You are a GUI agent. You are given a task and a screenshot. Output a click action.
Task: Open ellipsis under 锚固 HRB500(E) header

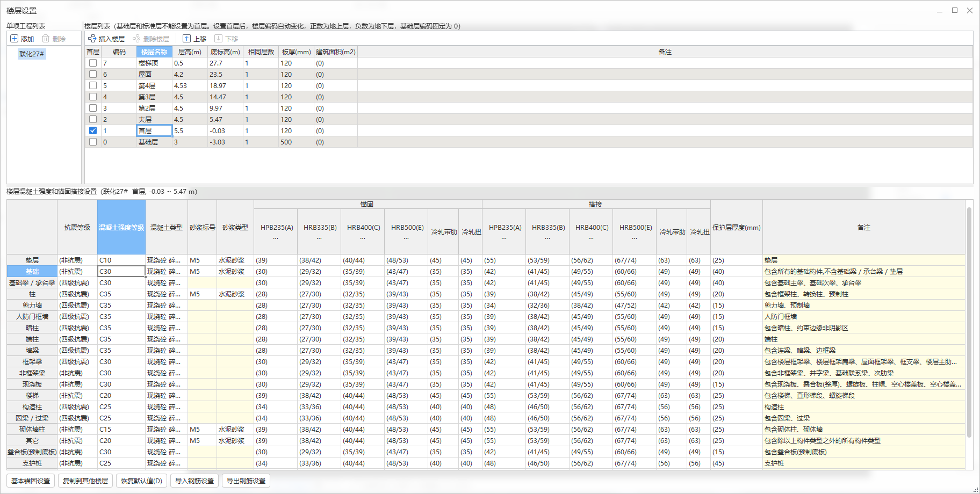[406, 238]
